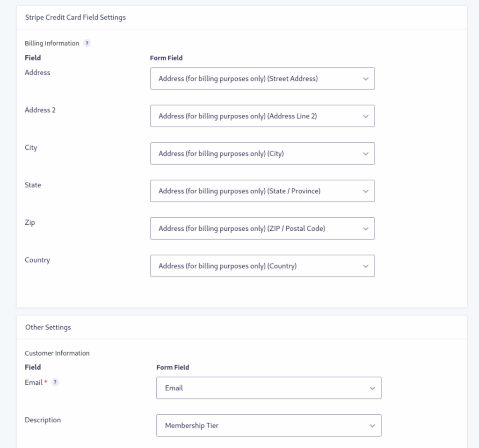The width and height of the screenshot is (479, 448).
Task: Click the Billing Information label
Action: [x=52, y=44]
